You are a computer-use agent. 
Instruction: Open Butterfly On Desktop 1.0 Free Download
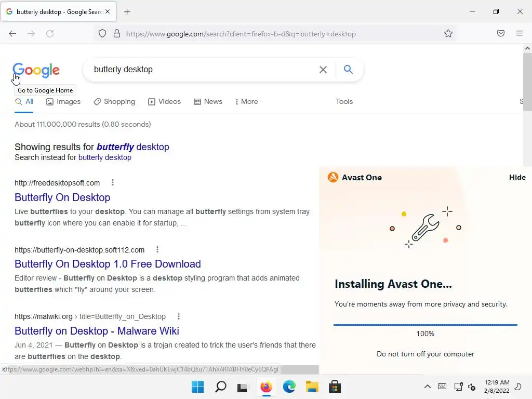(108, 264)
